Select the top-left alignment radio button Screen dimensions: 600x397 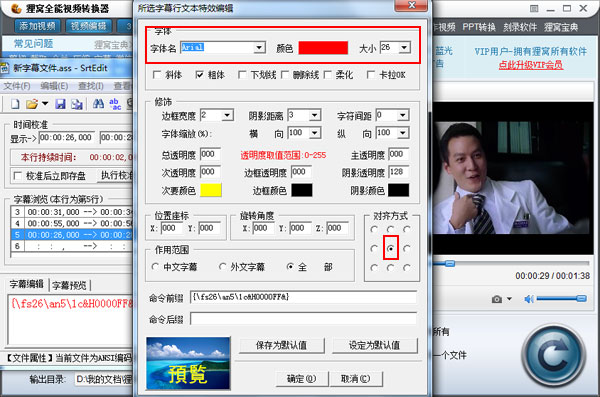tap(374, 229)
